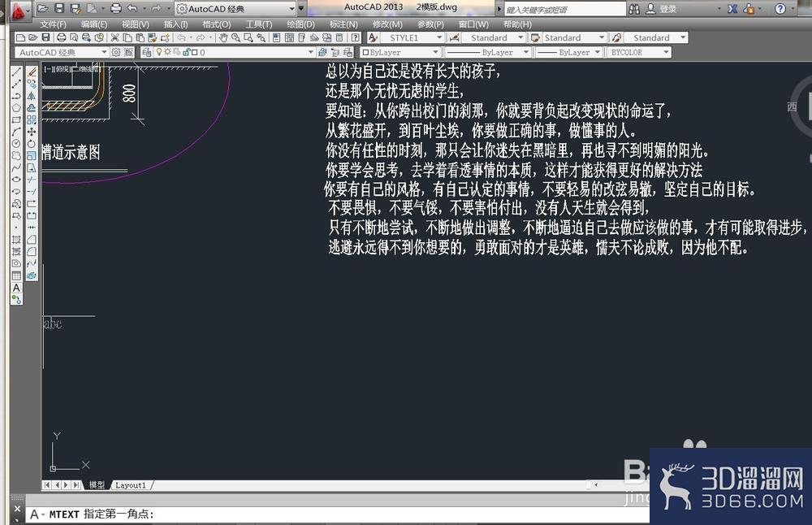Select the Explode modify tool
This screenshot has width=812, height=525.
pyautogui.click(x=32, y=276)
